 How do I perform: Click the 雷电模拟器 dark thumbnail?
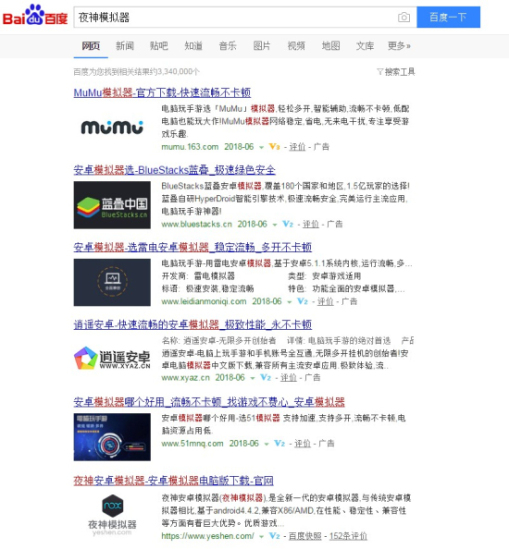coord(112,283)
